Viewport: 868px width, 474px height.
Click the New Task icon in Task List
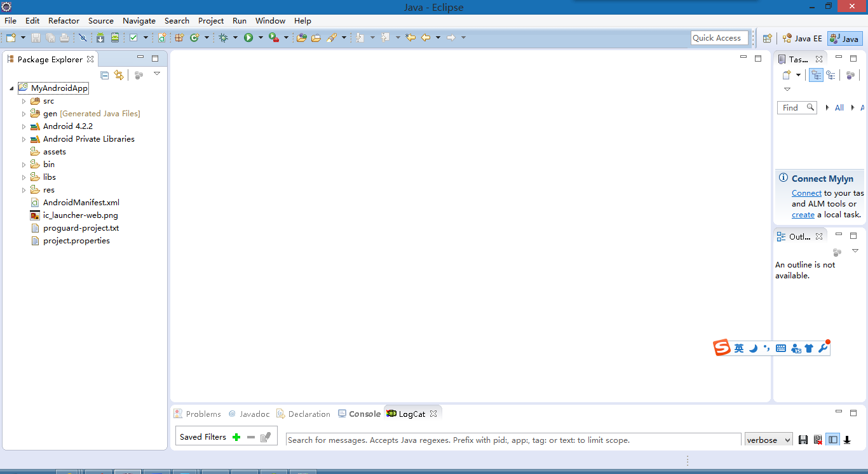pos(787,75)
